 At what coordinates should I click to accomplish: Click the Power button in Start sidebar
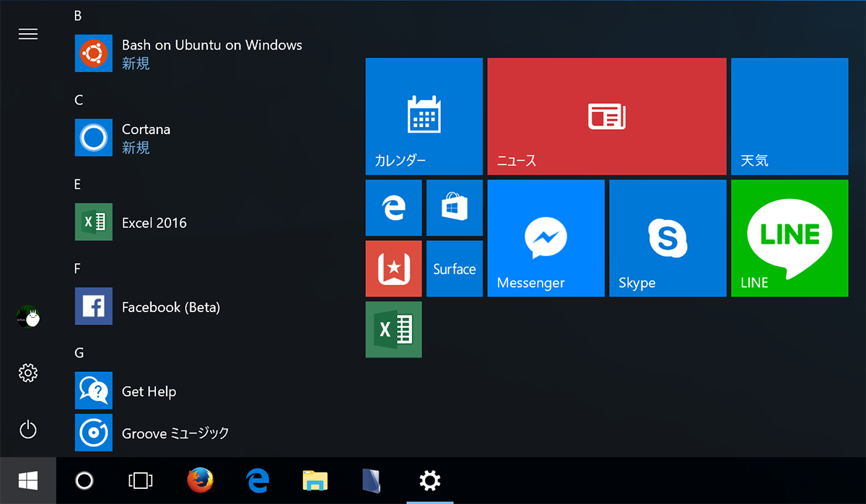(28, 430)
